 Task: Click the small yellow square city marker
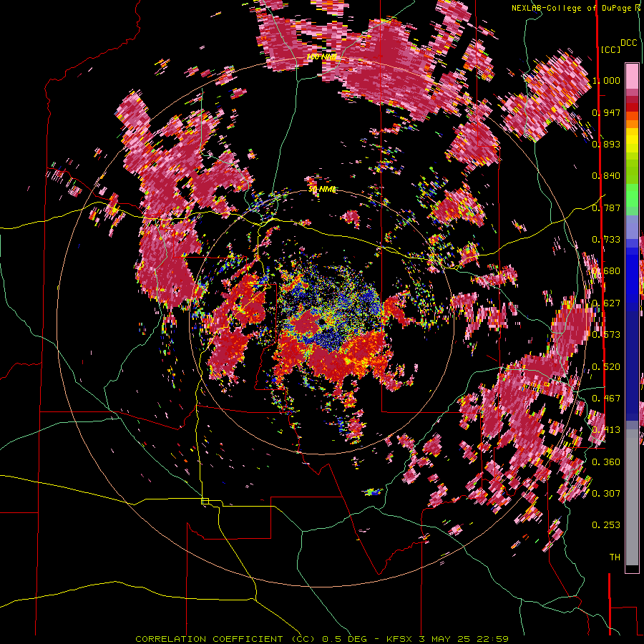pos(205,501)
